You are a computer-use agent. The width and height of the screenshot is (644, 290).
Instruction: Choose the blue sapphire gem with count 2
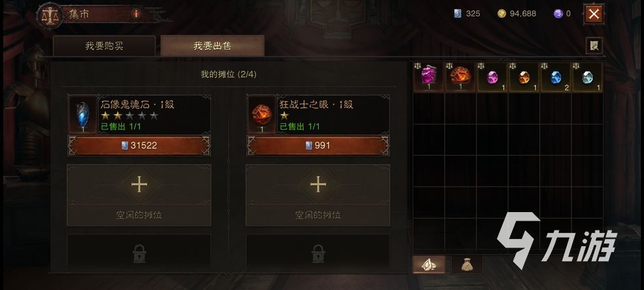555,77
